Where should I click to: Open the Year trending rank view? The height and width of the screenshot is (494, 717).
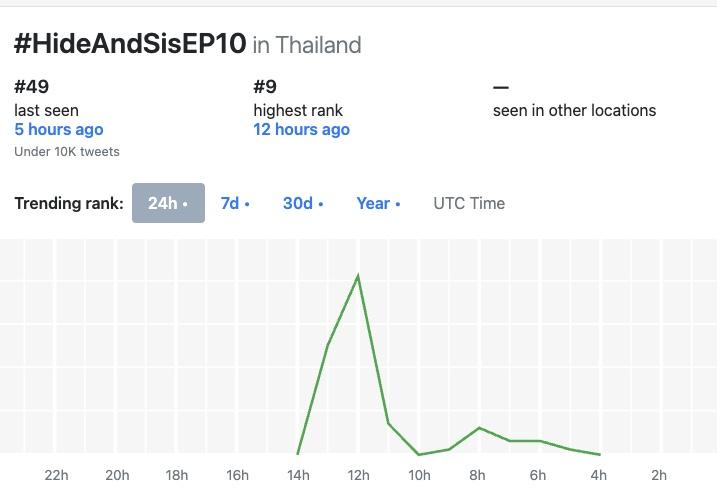pyautogui.click(x=379, y=203)
